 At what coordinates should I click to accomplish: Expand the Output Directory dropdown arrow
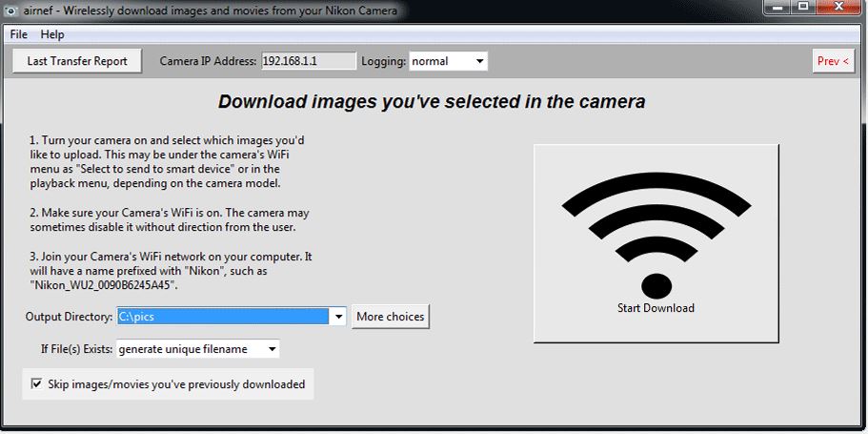click(x=338, y=317)
